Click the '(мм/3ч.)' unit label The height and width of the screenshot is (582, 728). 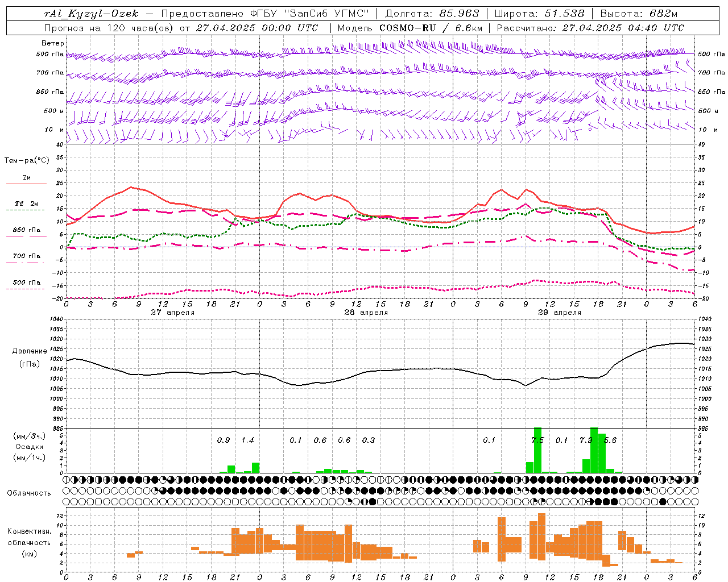coord(30,436)
